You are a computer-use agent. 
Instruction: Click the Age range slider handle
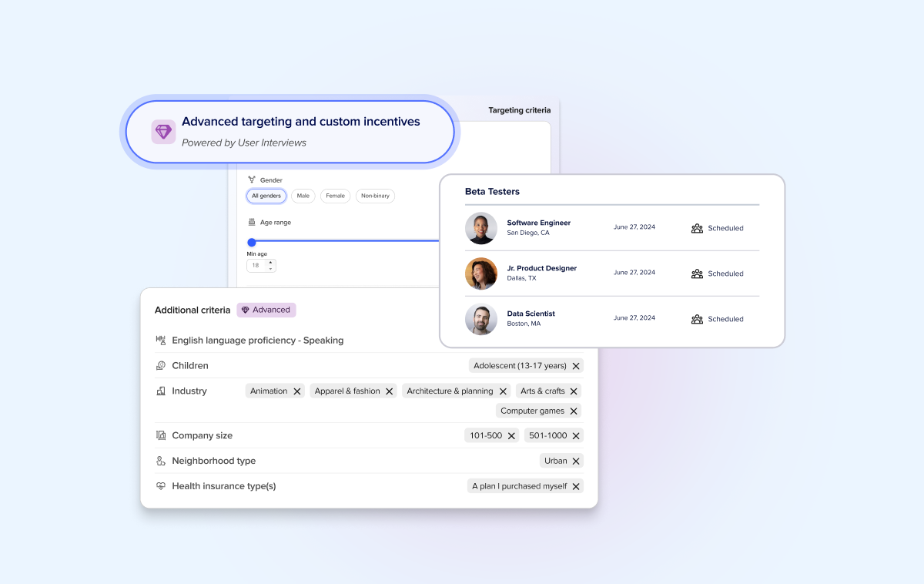251,242
